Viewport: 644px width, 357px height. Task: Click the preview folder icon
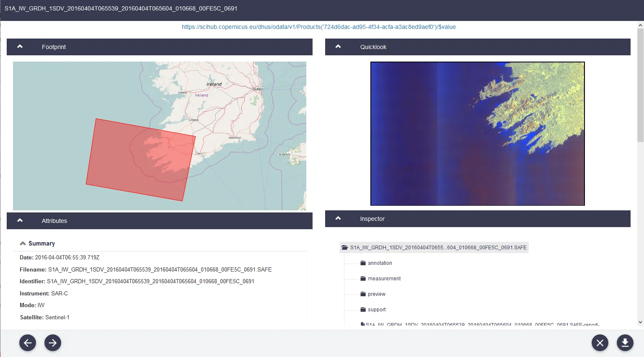pos(363,294)
